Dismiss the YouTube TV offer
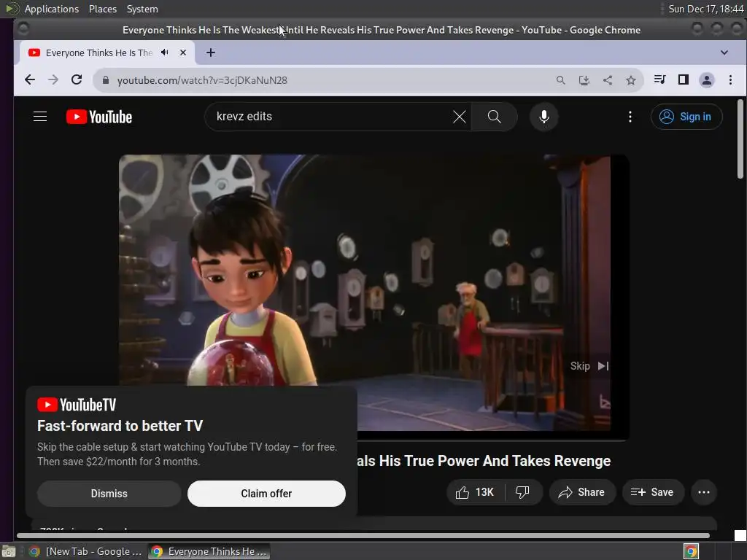 pyautogui.click(x=109, y=494)
